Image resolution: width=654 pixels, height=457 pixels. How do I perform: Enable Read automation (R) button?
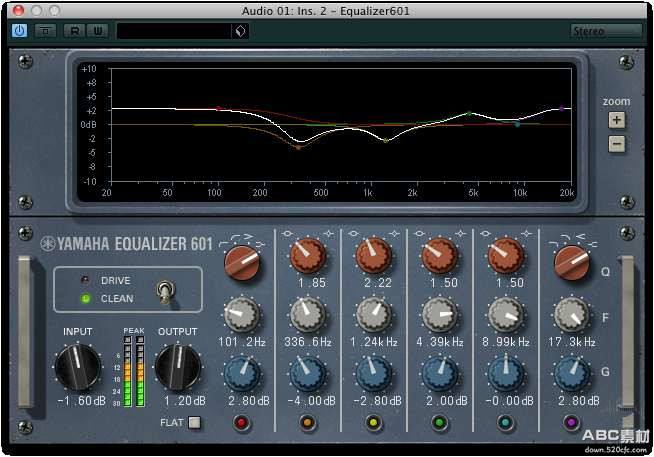coord(75,31)
